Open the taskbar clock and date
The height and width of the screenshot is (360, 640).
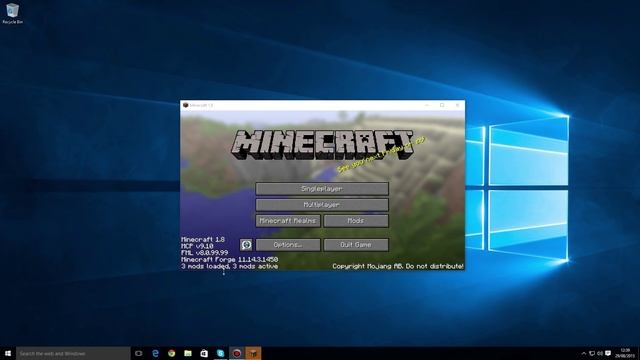pyautogui.click(x=625, y=353)
